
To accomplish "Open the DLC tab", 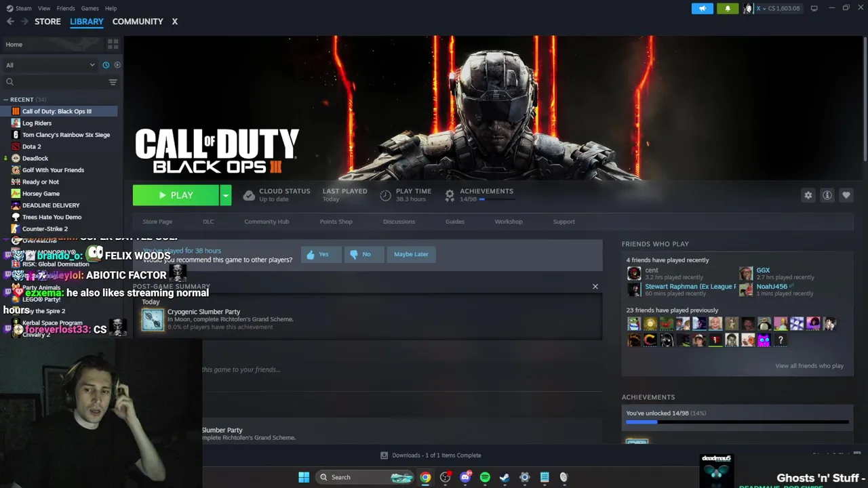I will 208,222.
